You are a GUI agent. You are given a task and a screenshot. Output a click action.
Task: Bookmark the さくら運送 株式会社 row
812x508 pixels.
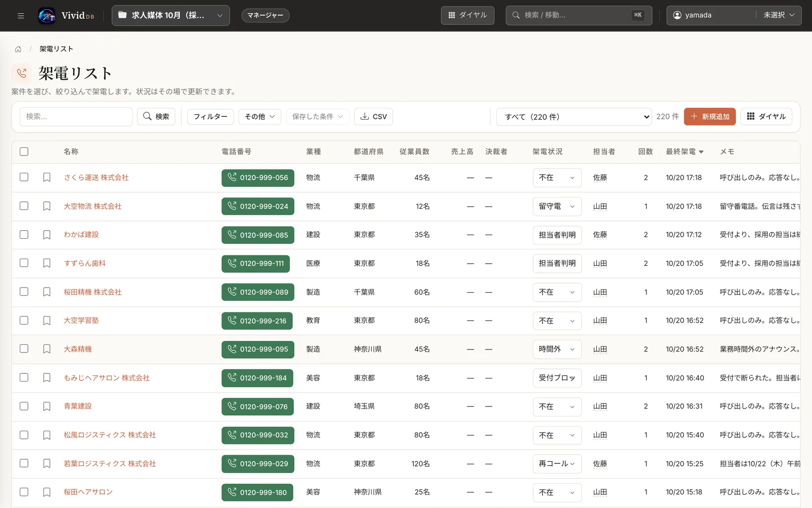pyautogui.click(x=47, y=177)
